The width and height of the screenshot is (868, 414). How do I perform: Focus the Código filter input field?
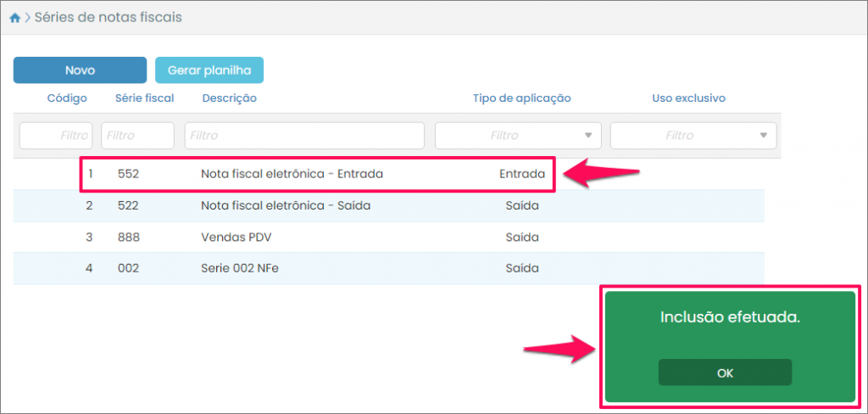(x=56, y=136)
